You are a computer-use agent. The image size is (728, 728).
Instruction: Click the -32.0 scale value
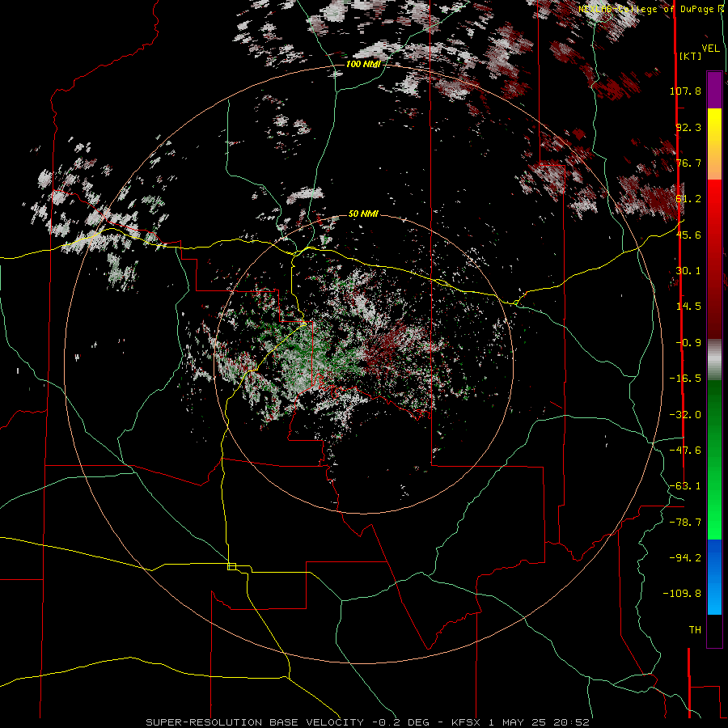point(685,415)
